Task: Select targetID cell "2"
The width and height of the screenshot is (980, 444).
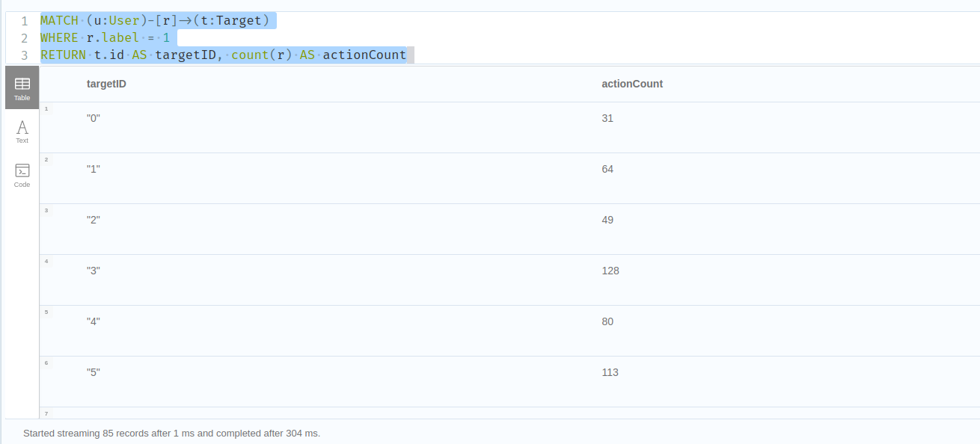Action: [x=94, y=220]
